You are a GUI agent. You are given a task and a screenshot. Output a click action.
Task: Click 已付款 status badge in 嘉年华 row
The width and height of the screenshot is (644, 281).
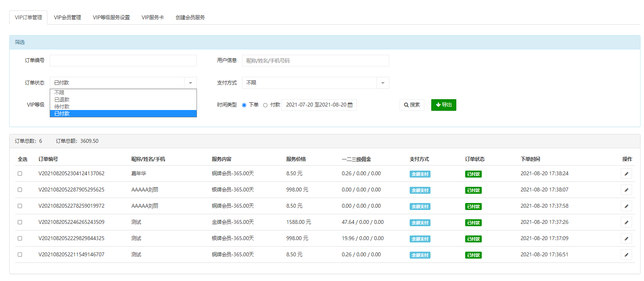473,174
